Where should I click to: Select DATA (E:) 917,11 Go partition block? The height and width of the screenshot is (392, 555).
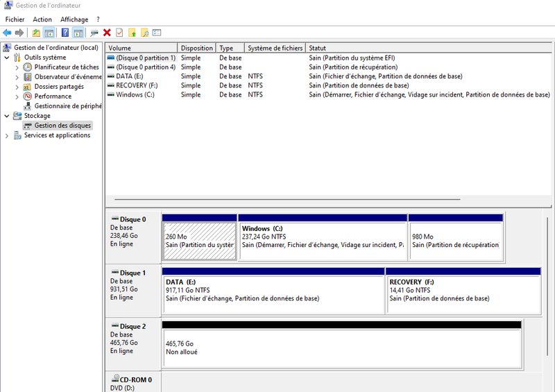click(x=273, y=294)
